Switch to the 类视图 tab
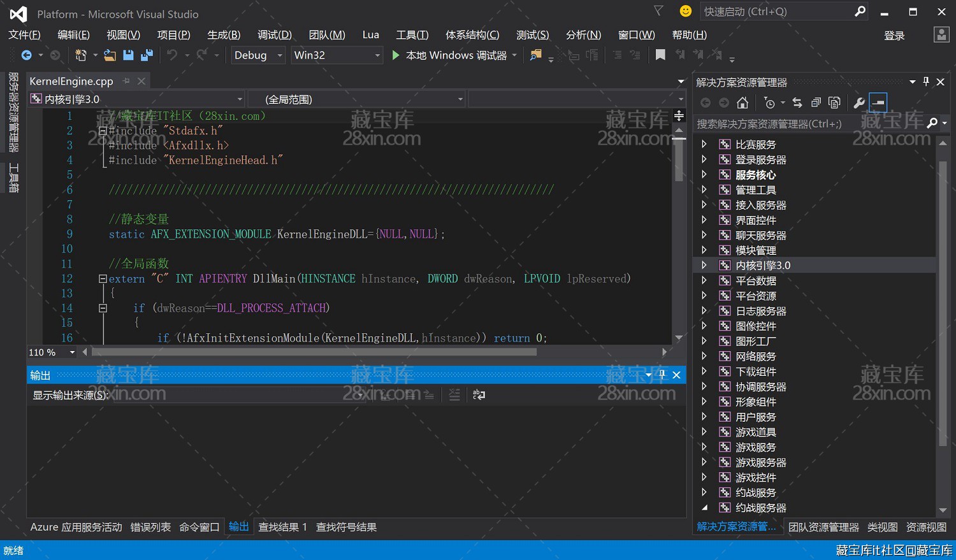The width and height of the screenshot is (956, 560). click(x=882, y=527)
